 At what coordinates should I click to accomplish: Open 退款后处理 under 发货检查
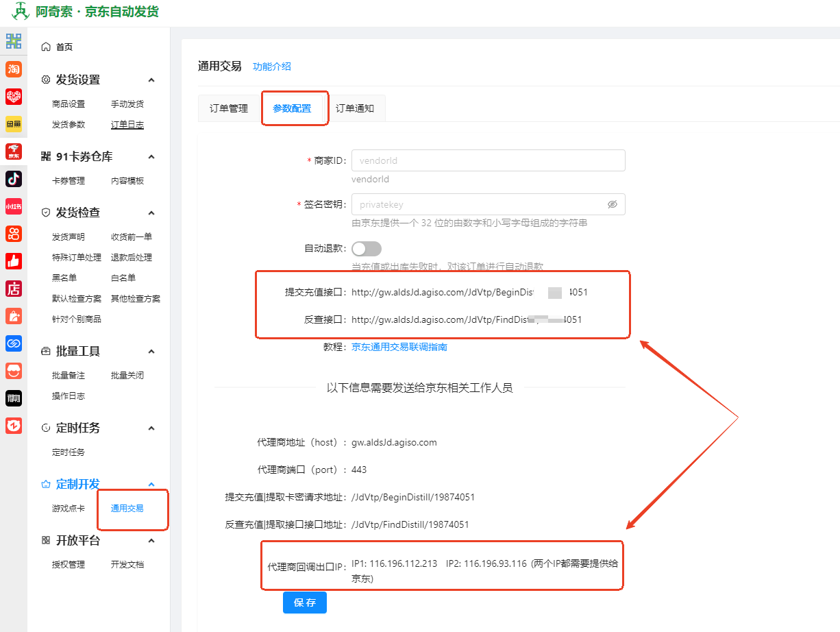tap(132, 258)
